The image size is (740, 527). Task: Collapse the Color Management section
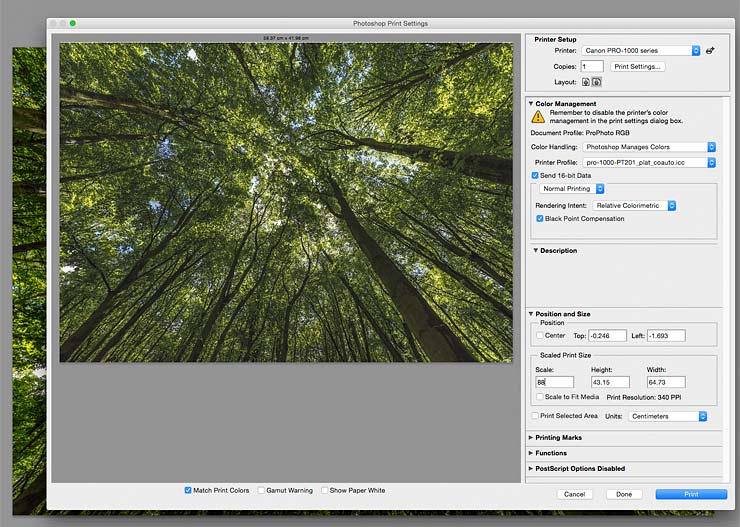click(531, 103)
